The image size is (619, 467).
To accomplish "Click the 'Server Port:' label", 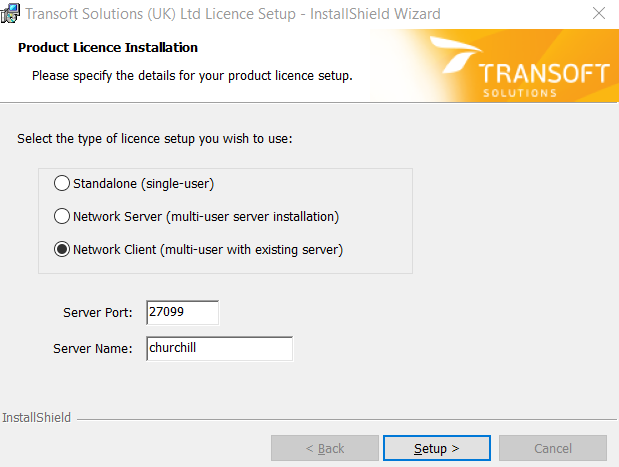I will (x=98, y=313).
